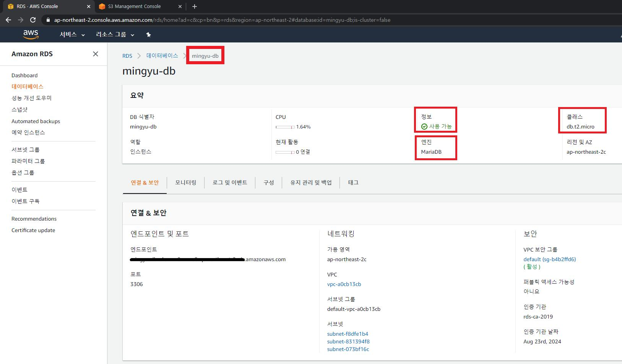
Task: Switch to the 태그 tab
Action: [353, 182]
